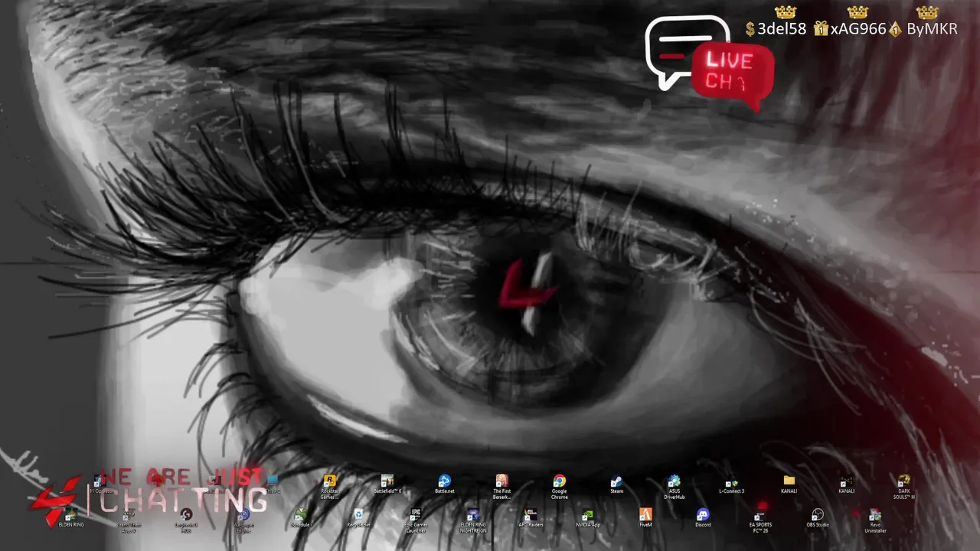Open Revo Uninstaller shortcut
Screen dimensions: 980x551
tap(875, 520)
